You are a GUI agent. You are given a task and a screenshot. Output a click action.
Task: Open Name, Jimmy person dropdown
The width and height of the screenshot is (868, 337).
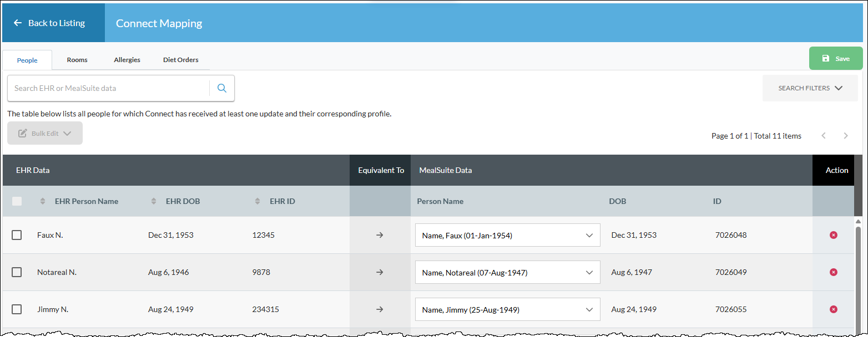pyautogui.click(x=508, y=309)
